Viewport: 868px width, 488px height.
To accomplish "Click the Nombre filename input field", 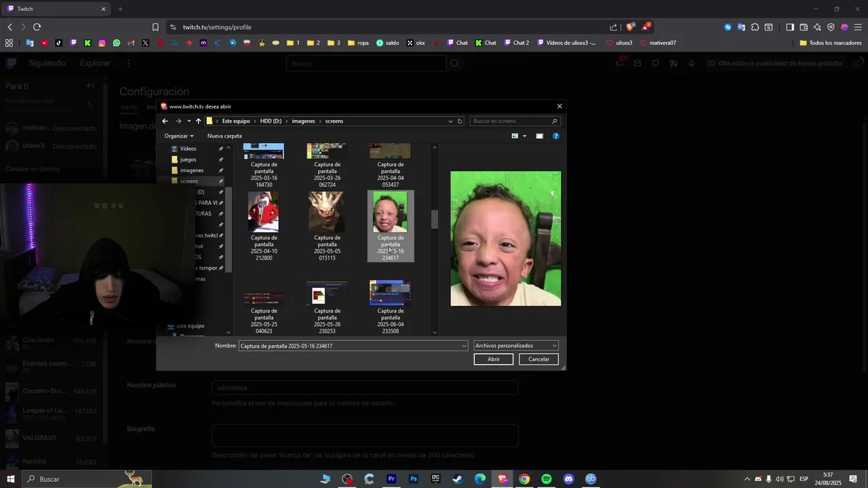I will (349, 346).
